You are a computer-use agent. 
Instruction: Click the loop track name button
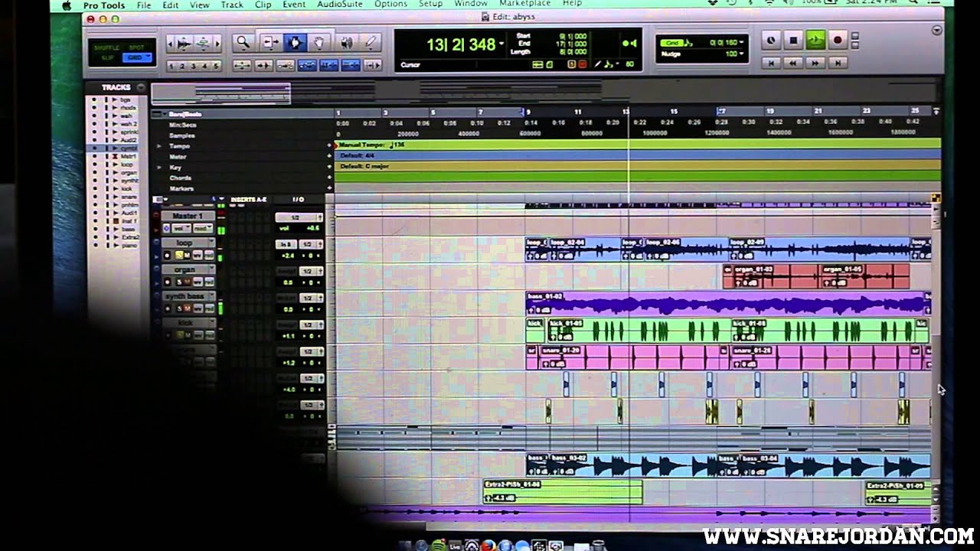(x=185, y=243)
